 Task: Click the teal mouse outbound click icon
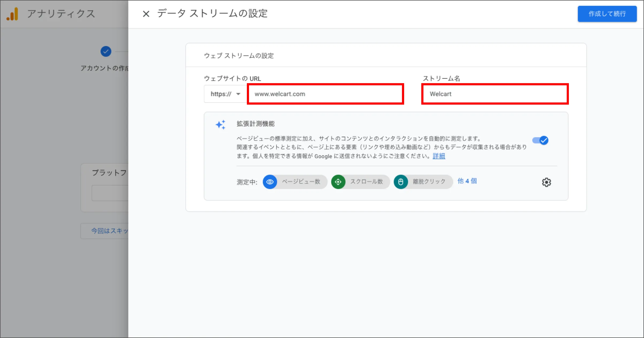point(401,182)
